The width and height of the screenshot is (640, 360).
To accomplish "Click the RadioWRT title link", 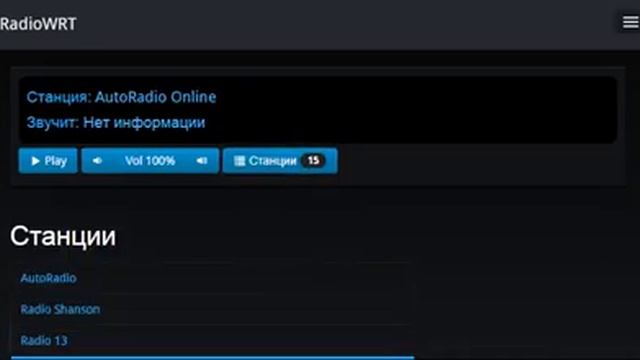I will [x=38, y=24].
